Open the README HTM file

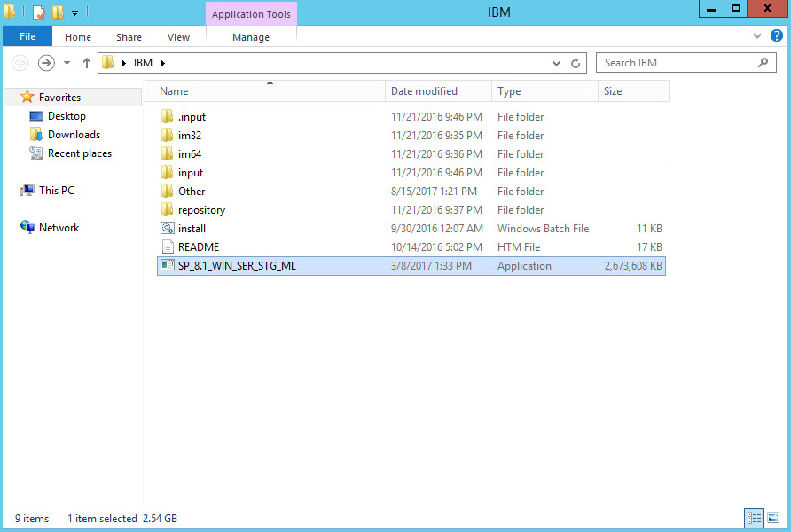tap(198, 247)
